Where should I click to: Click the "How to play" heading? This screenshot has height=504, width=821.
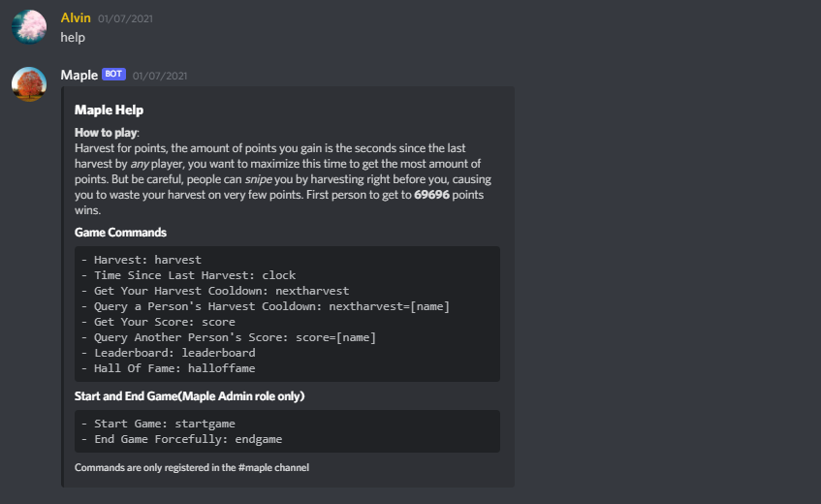coord(106,133)
